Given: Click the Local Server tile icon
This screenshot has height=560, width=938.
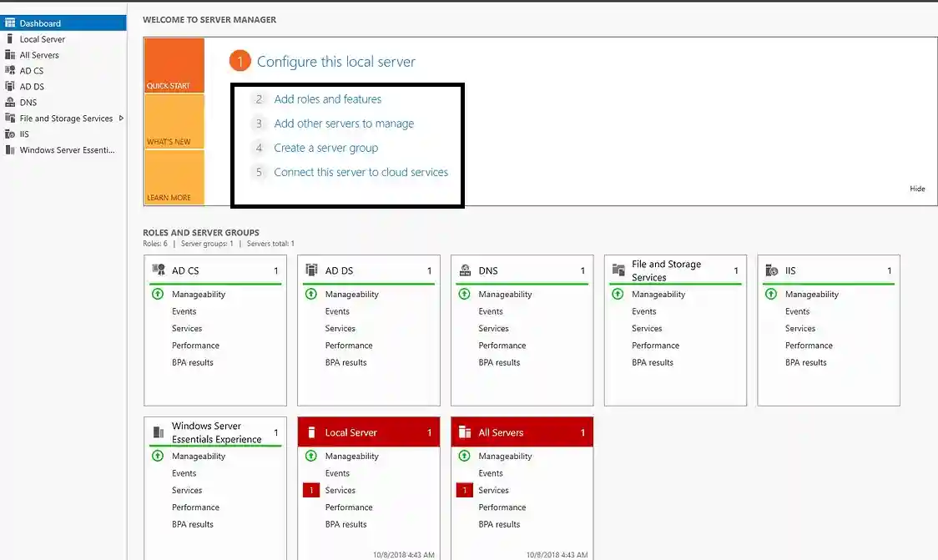Looking at the screenshot, I should pyautogui.click(x=311, y=432).
